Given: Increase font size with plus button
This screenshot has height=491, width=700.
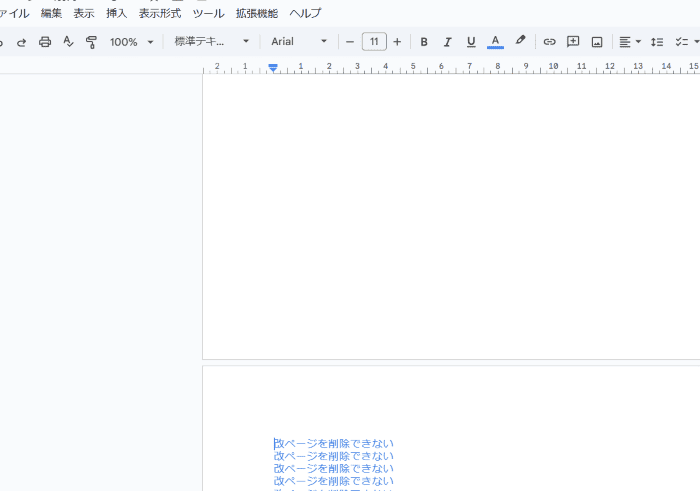Looking at the screenshot, I should coord(397,42).
